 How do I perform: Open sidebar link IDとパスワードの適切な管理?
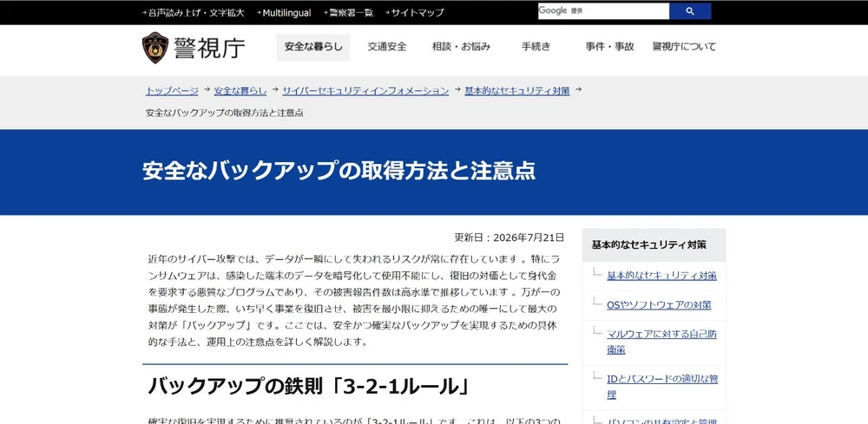tap(662, 387)
